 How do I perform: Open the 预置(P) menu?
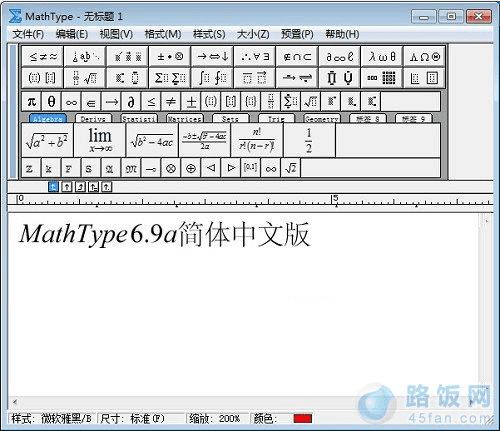point(297,34)
